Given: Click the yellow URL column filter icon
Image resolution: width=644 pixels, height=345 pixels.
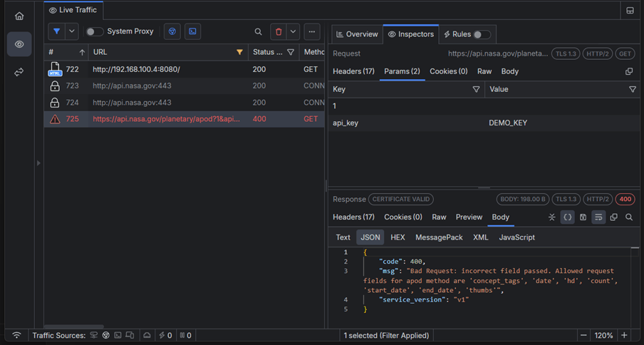Looking at the screenshot, I should [x=239, y=52].
